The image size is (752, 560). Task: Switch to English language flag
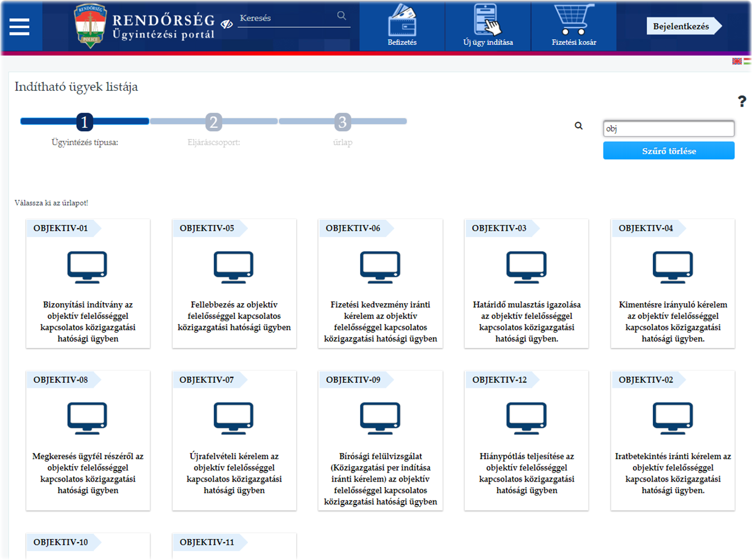tap(737, 61)
